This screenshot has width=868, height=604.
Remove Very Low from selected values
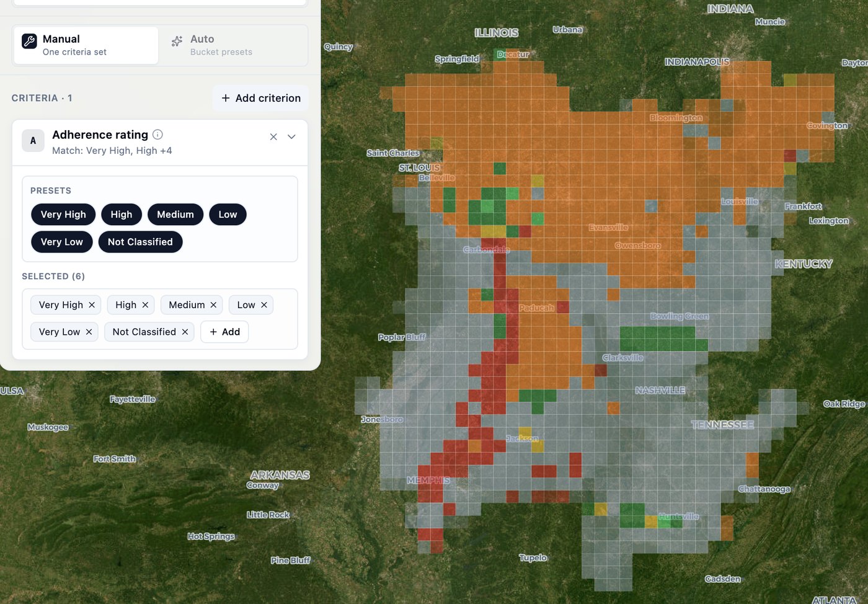89,332
